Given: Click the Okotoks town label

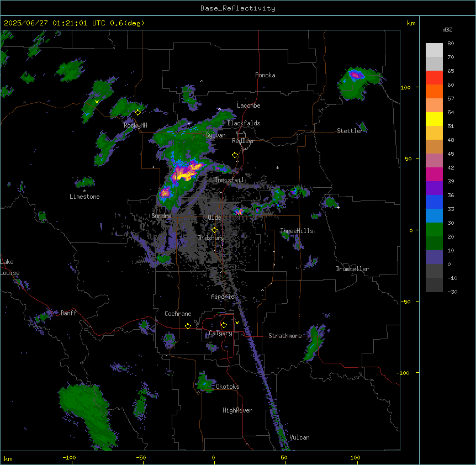Looking at the screenshot, I should coord(228,387).
